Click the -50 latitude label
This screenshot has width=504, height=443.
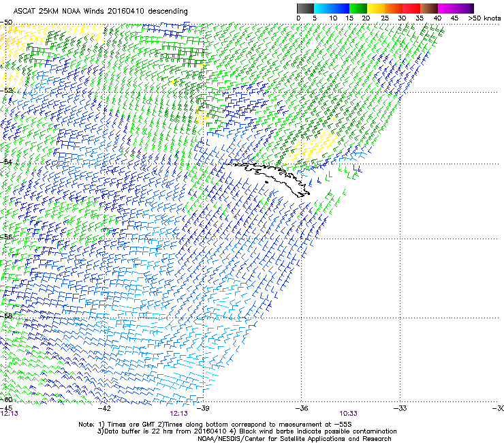6,22
